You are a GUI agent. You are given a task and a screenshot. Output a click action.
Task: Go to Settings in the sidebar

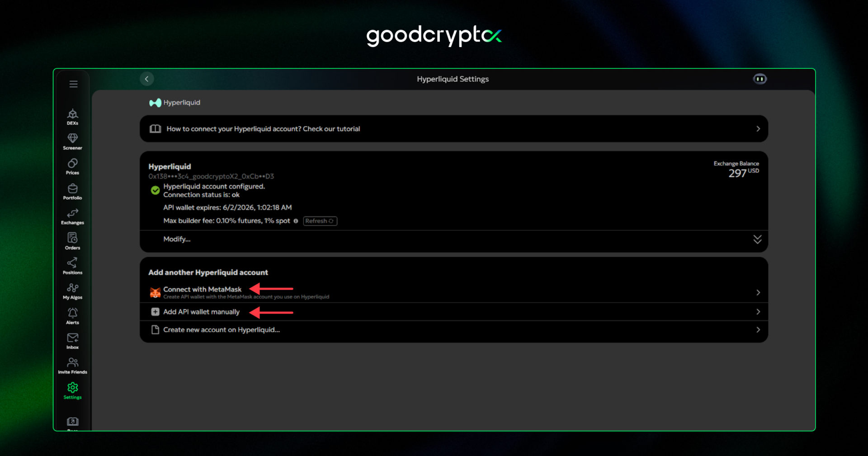[x=72, y=390]
